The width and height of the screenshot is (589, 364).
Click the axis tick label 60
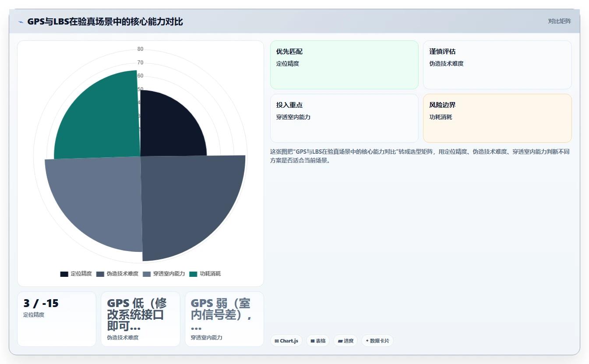coord(140,76)
